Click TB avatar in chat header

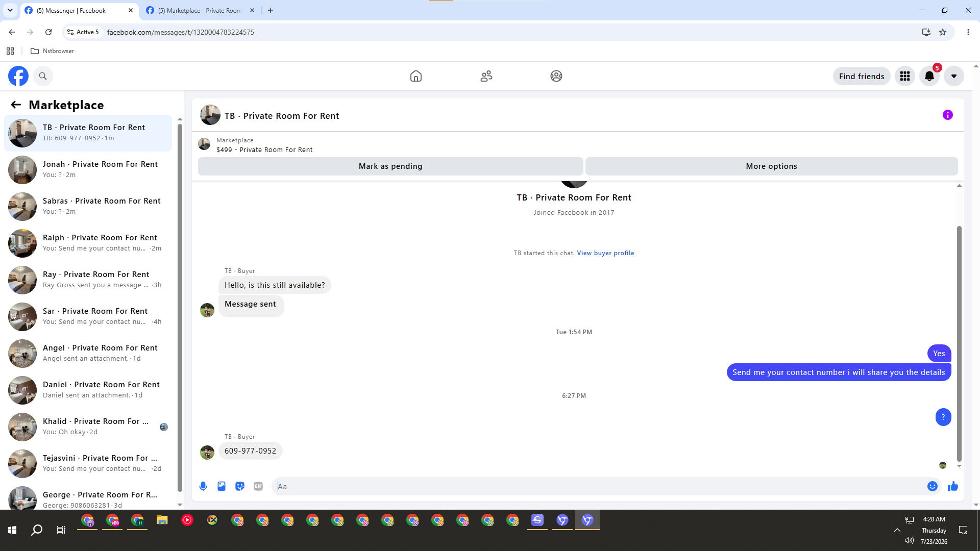pyautogui.click(x=210, y=115)
